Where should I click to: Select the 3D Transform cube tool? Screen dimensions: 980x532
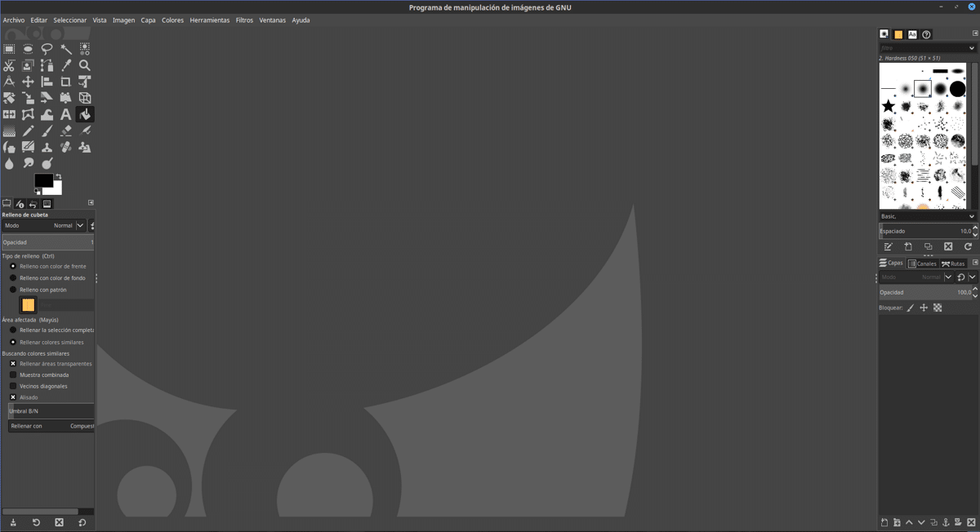click(85, 98)
